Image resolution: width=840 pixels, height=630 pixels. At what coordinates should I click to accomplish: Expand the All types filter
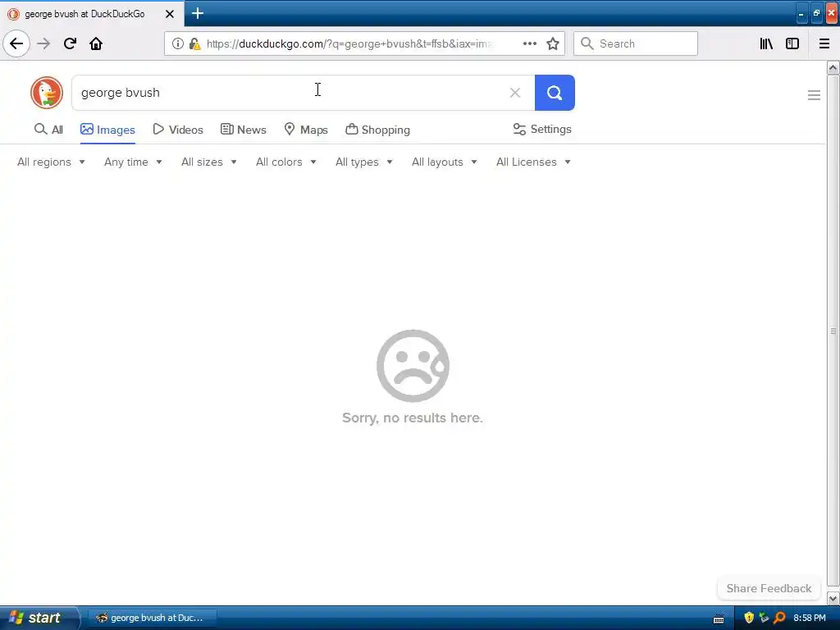(x=363, y=162)
